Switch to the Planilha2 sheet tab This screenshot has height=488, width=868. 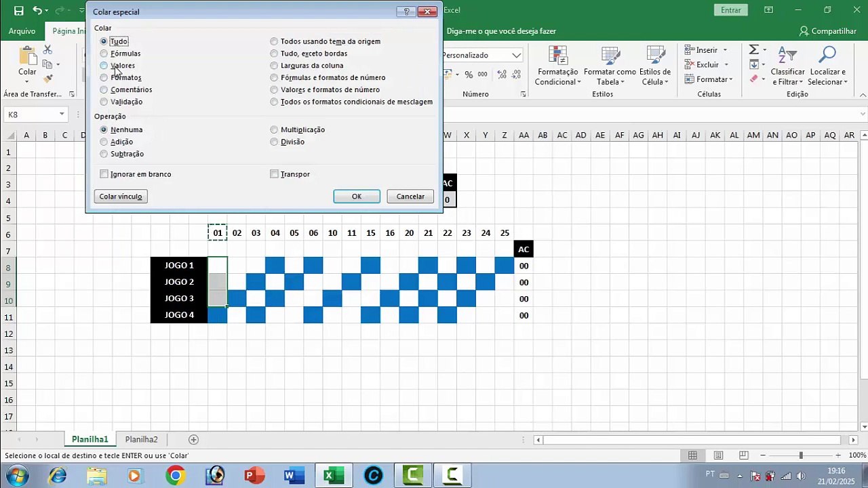(x=141, y=439)
